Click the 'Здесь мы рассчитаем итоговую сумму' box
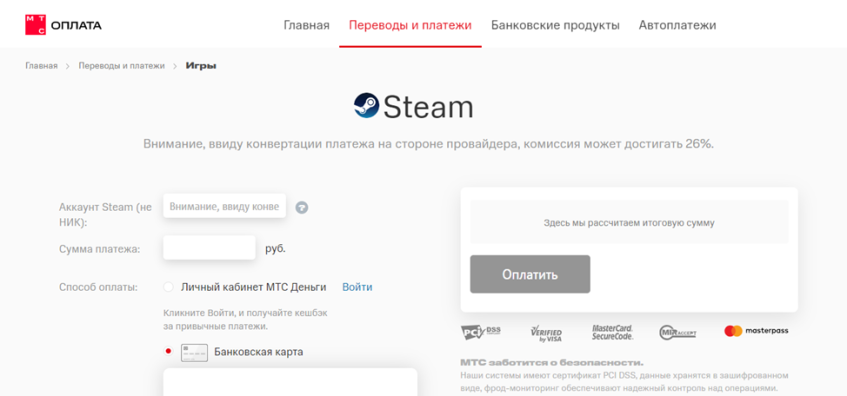847x396 pixels. (x=629, y=223)
